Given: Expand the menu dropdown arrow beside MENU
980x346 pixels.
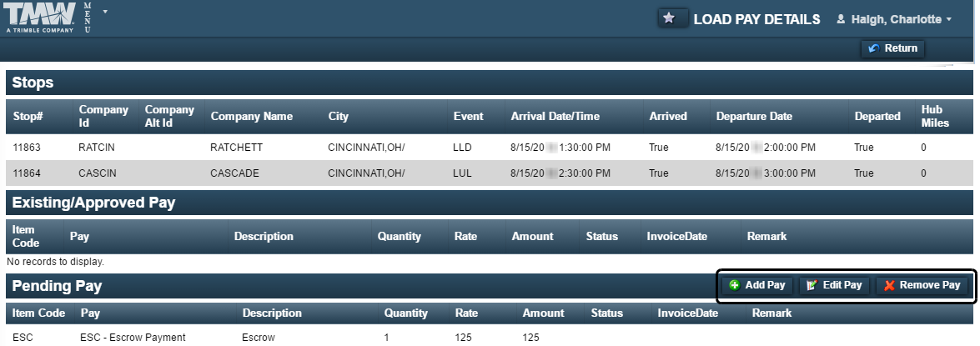Looking at the screenshot, I should (104, 12).
